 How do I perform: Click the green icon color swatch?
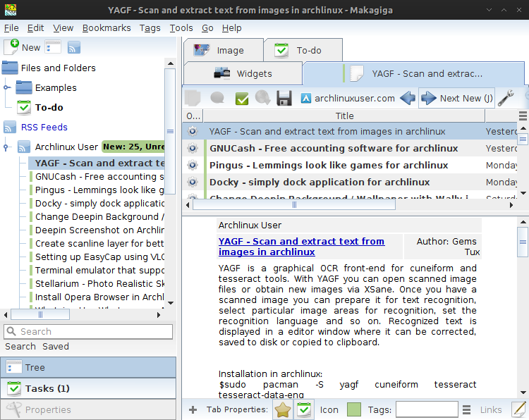pos(354,409)
